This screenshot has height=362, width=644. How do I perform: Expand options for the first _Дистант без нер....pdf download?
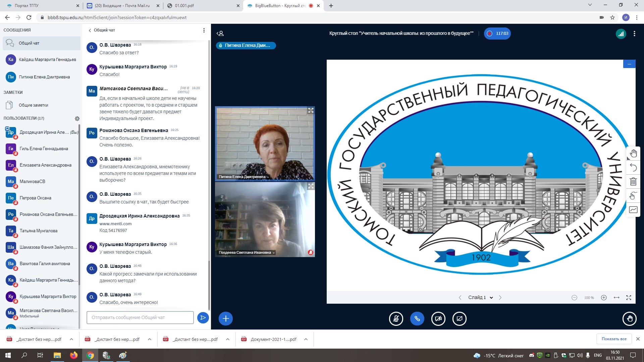point(71,339)
